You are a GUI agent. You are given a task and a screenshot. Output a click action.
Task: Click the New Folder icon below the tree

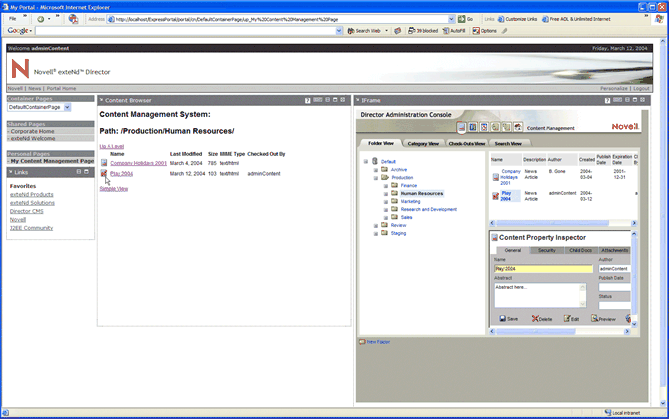[362, 342]
